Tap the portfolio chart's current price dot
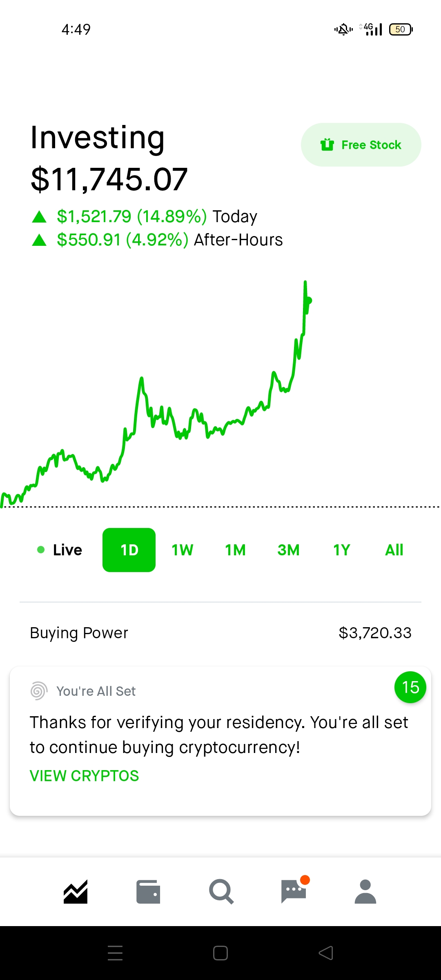The width and height of the screenshot is (441, 980). (x=309, y=301)
